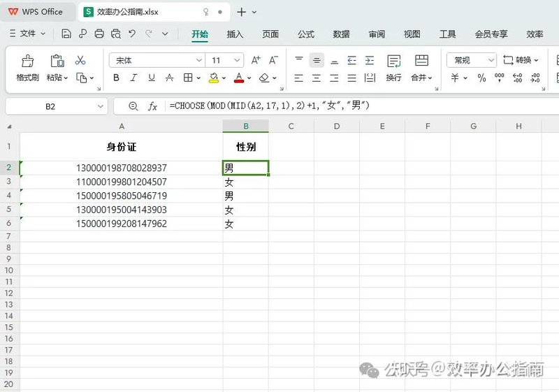559x392 pixels.
Task: Decrease font size with A- icon
Action: click(x=273, y=60)
